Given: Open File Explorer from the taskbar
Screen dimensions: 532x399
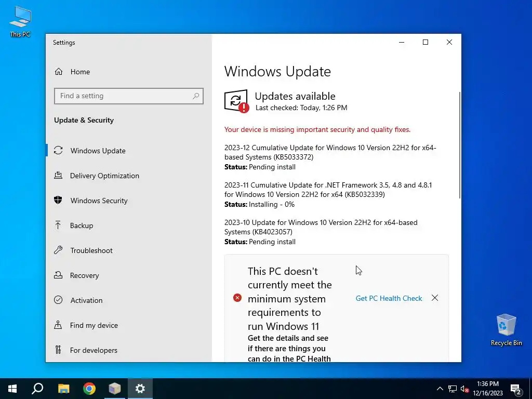Looking at the screenshot, I should 63,389.
